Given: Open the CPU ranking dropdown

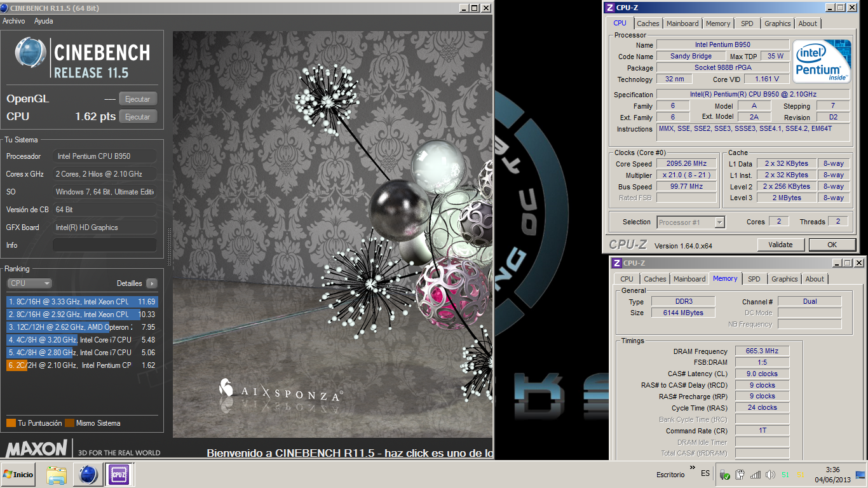Looking at the screenshot, I should 29,283.
